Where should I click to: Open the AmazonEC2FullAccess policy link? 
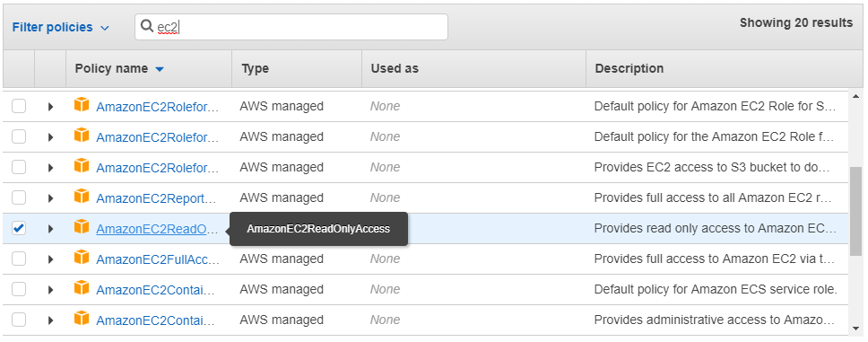[x=158, y=259]
